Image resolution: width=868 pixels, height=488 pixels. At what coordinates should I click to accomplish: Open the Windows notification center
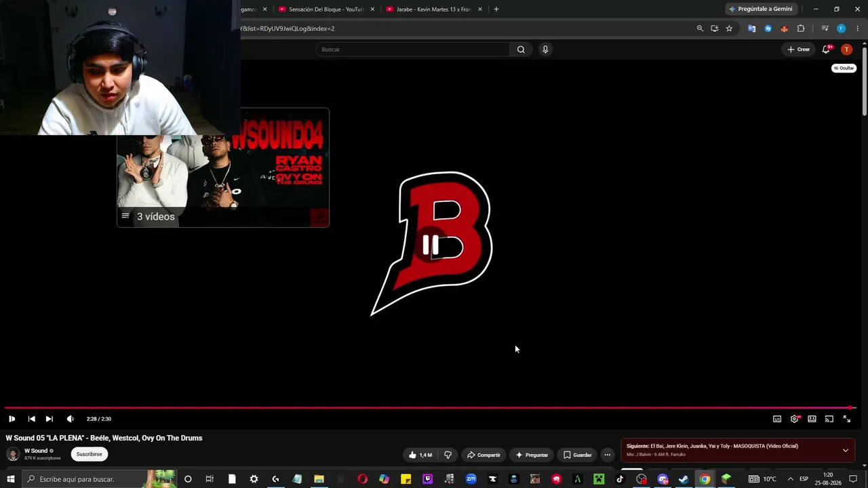(x=853, y=479)
